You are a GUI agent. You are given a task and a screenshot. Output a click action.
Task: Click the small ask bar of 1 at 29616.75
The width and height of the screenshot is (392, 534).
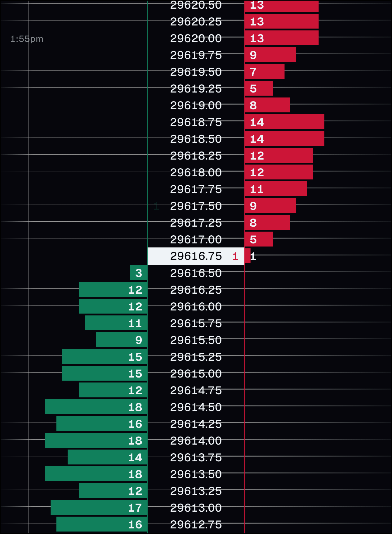pyautogui.click(x=248, y=256)
